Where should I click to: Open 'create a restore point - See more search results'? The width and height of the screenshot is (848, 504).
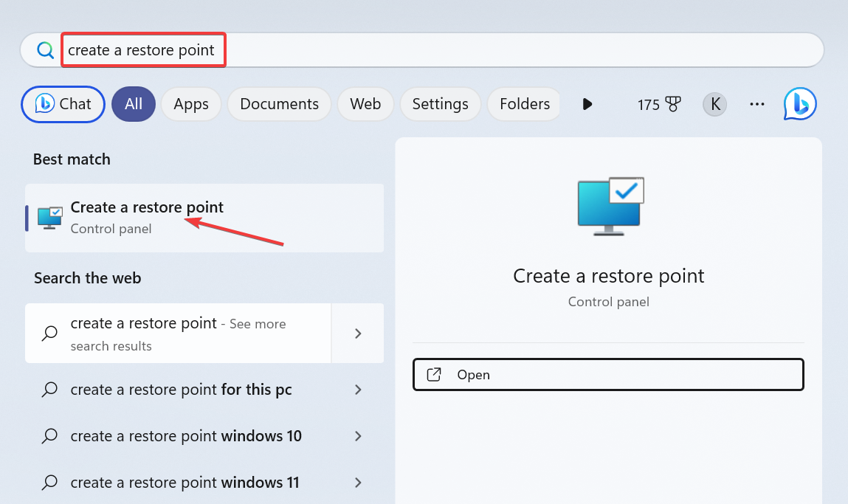click(178, 333)
